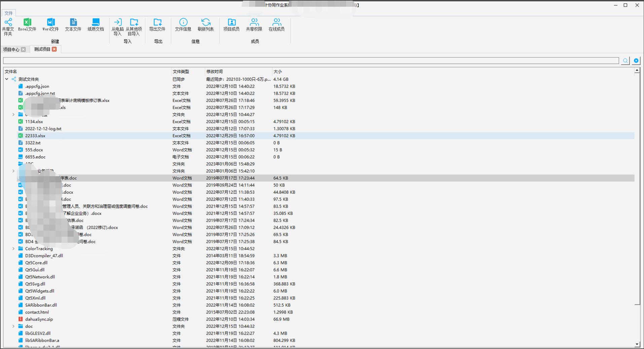
Task: Click the 测试文件夹 shared folder icon
Action: tap(14, 79)
